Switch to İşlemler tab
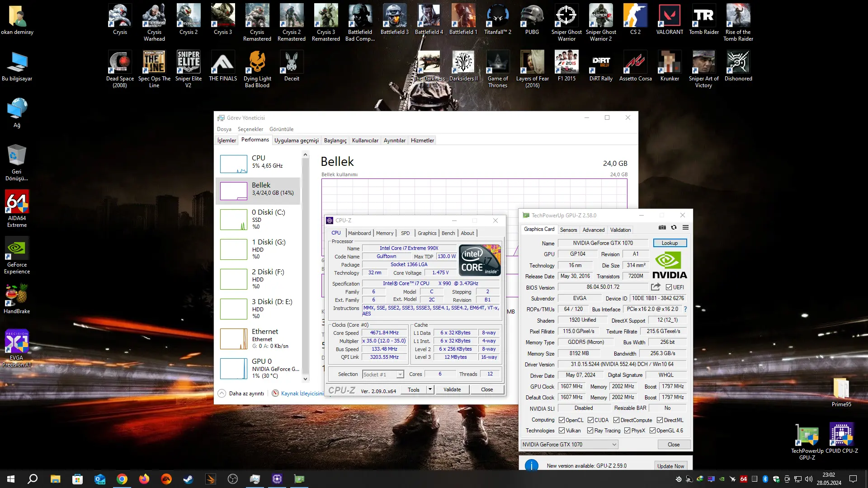 pos(226,141)
